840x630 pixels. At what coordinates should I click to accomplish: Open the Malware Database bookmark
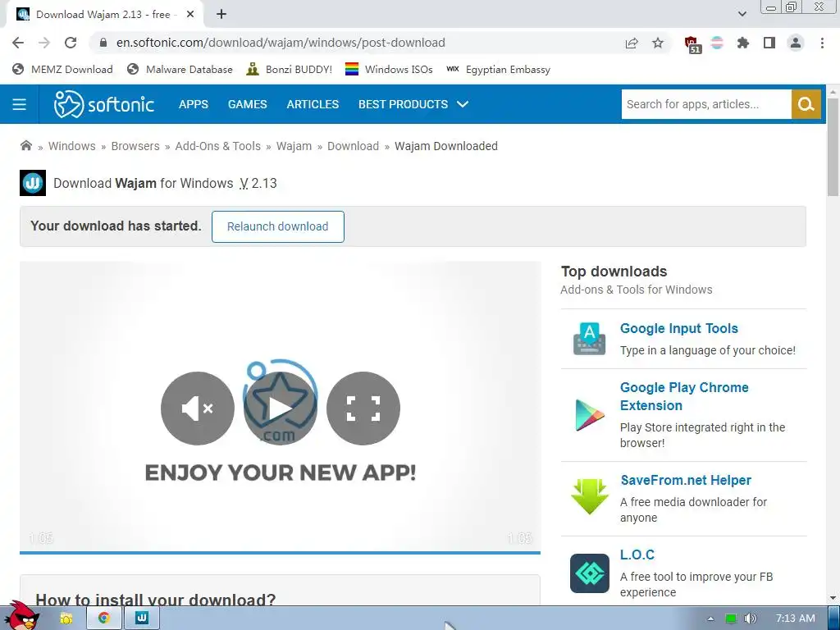(180, 69)
